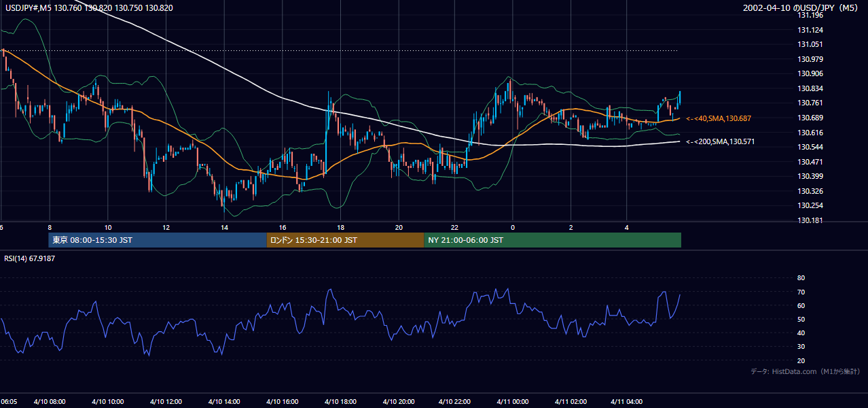Click price axis label 130.761

point(811,103)
